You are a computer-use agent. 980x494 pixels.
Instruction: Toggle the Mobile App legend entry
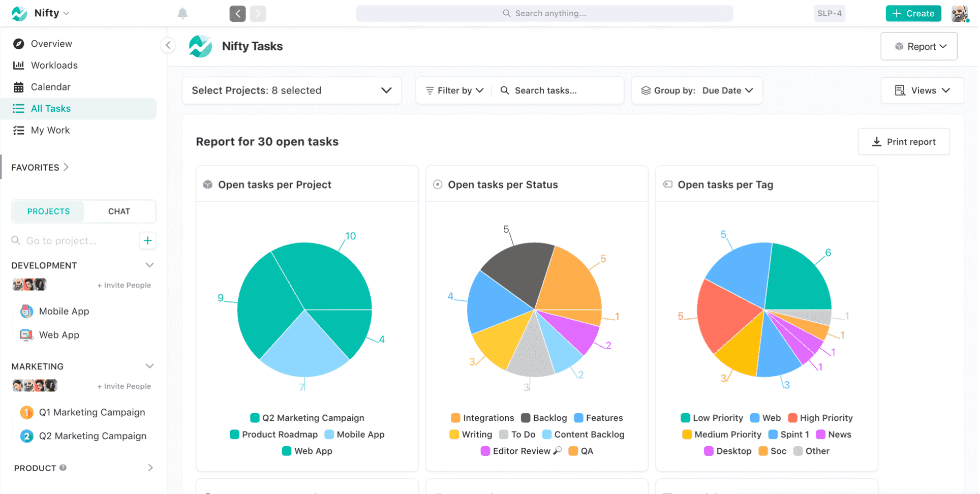pos(354,435)
